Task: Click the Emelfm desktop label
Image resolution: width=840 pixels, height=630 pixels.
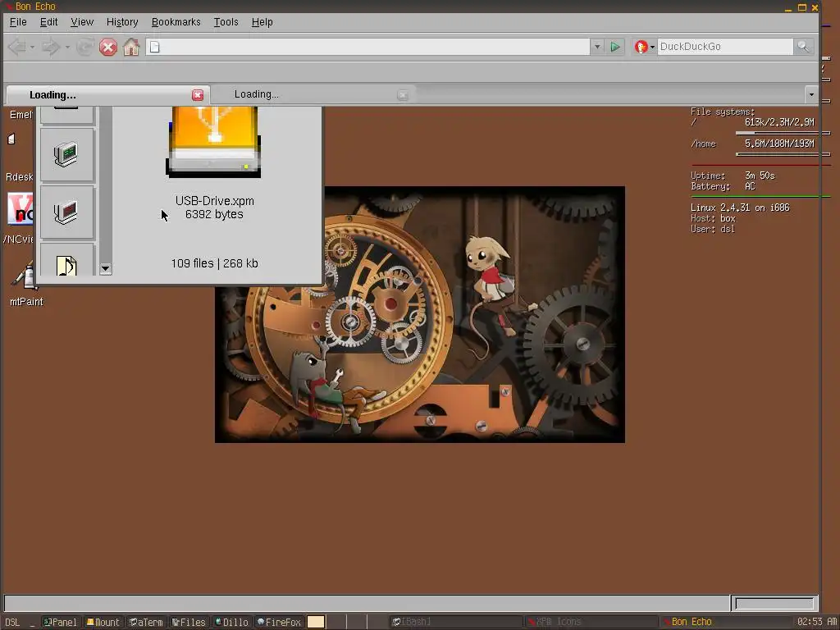Action: coord(21,115)
